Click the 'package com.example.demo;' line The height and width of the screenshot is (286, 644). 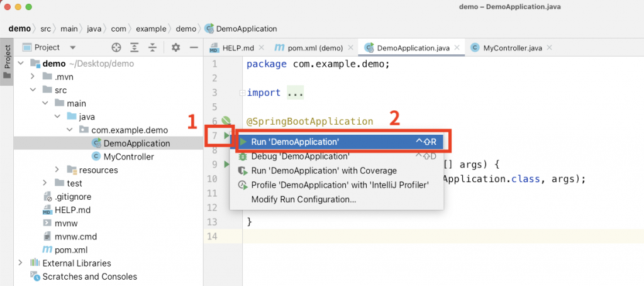(318, 65)
